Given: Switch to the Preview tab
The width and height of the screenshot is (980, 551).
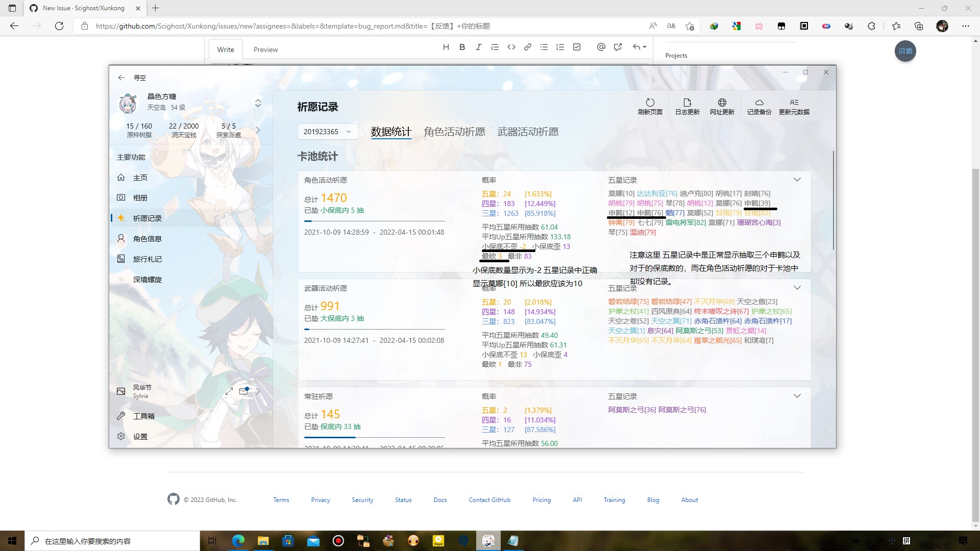Looking at the screenshot, I should pos(265,49).
